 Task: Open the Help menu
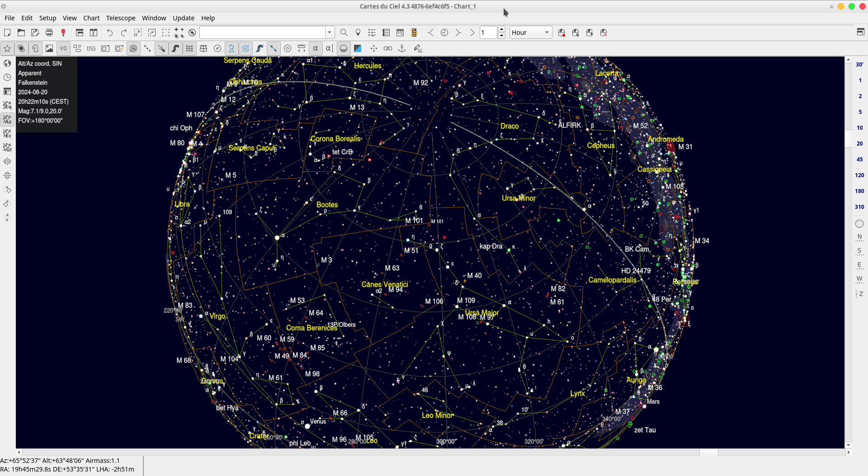[208, 18]
